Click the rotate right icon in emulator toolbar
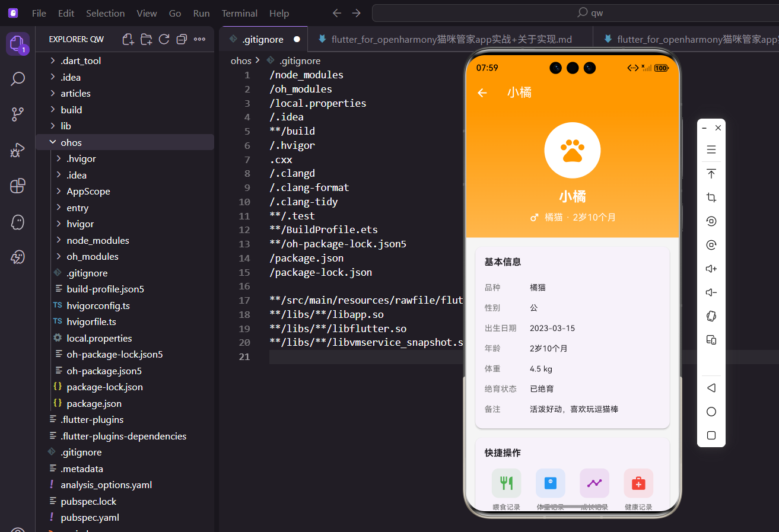The width and height of the screenshot is (779, 532). pyautogui.click(x=711, y=245)
